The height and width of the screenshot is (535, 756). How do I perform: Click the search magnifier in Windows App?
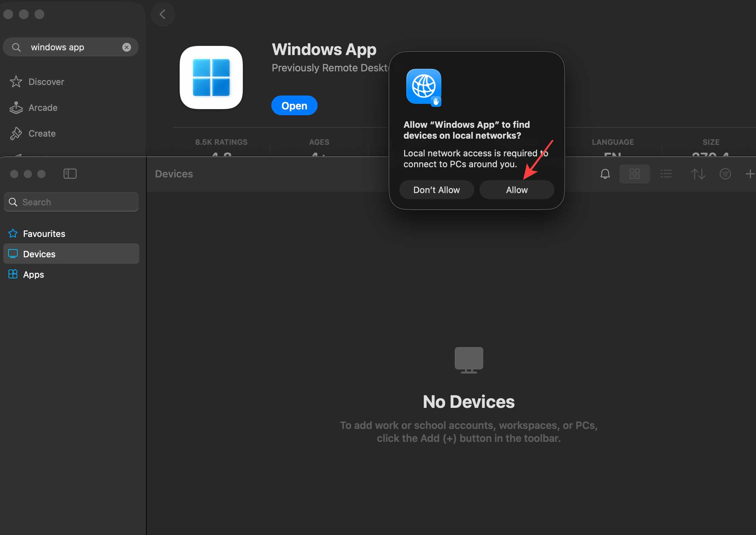(13, 202)
